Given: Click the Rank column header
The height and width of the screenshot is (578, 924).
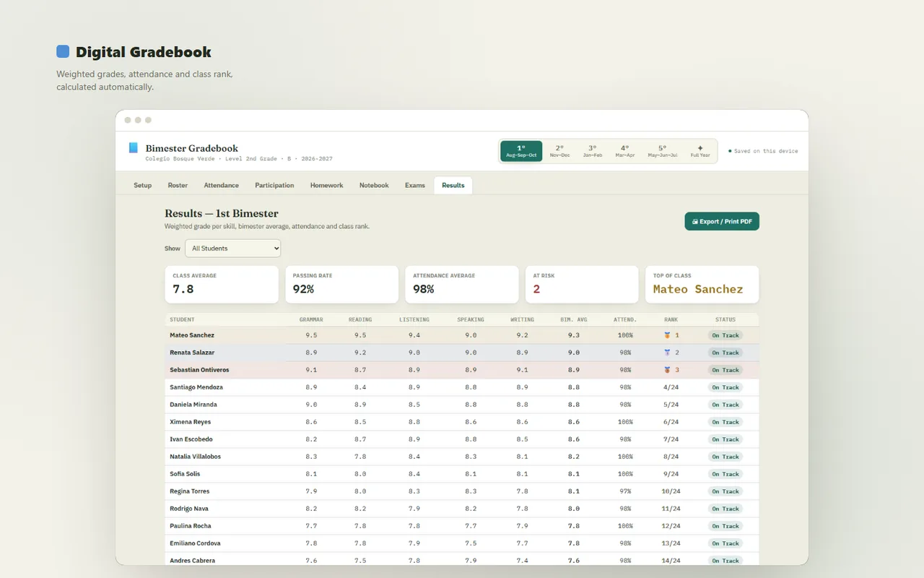Looking at the screenshot, I should (x=671, y=319).
